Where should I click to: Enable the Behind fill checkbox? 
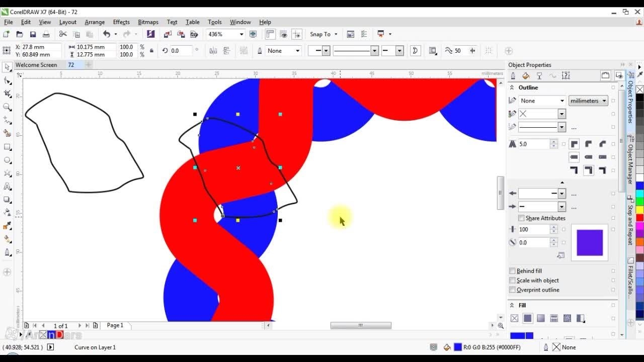tap(513, 271)
